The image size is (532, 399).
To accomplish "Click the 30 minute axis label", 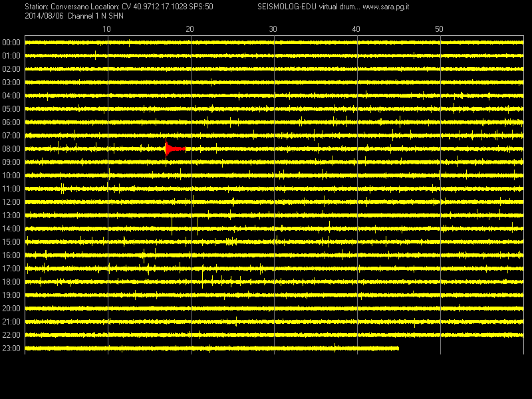I will (x=273, y=29).
